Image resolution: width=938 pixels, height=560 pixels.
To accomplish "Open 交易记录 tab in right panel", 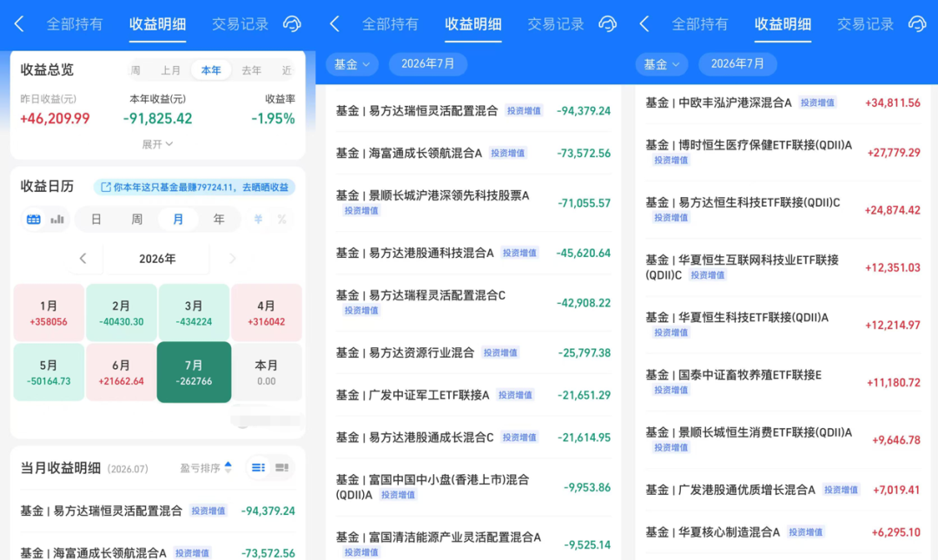I will click(865, 24).
